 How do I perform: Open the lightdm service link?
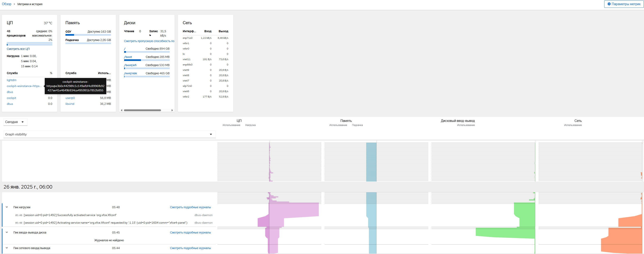[x=11, y=80]
